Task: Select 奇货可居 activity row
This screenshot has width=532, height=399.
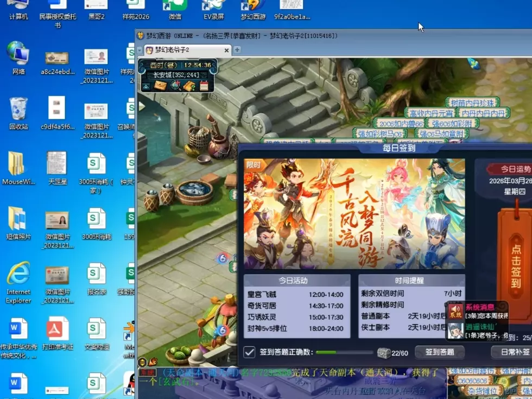Action: point(295,306)
